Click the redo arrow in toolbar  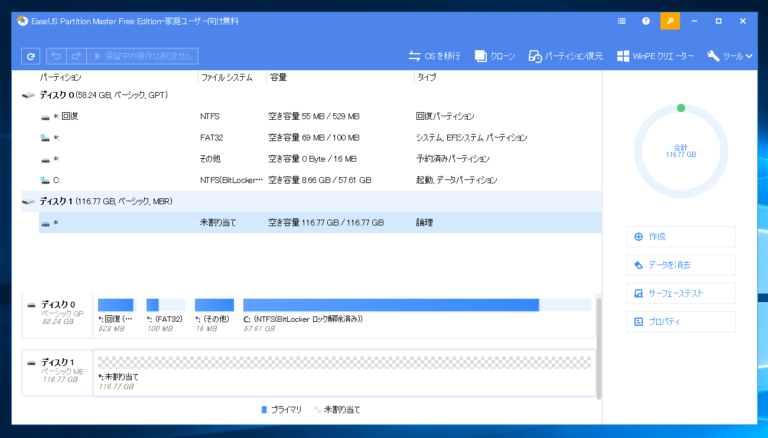click(x=76, y=56)
